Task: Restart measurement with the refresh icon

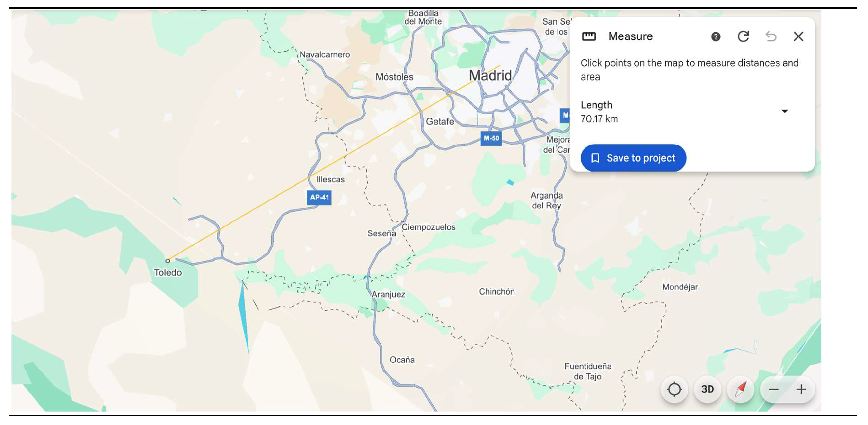Action: 743,36
